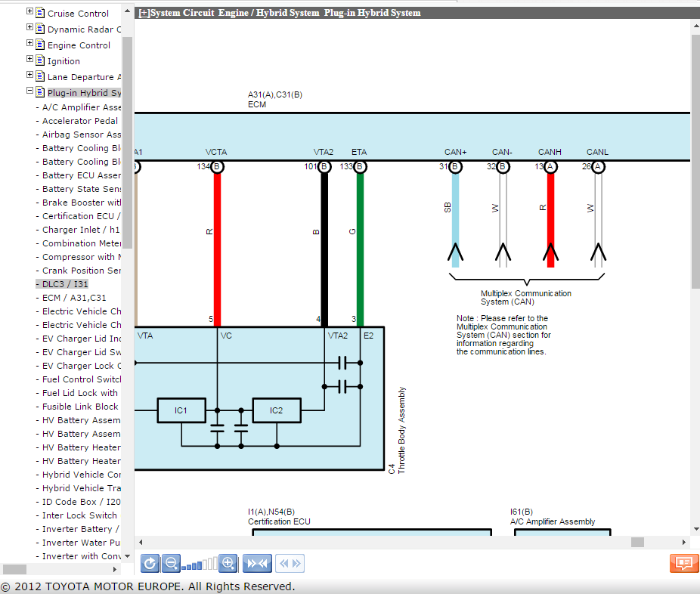This screenshot has height=594, width=700.
Task: Open the Fusible Link Block entry
Action: click(x=80, y=407)
